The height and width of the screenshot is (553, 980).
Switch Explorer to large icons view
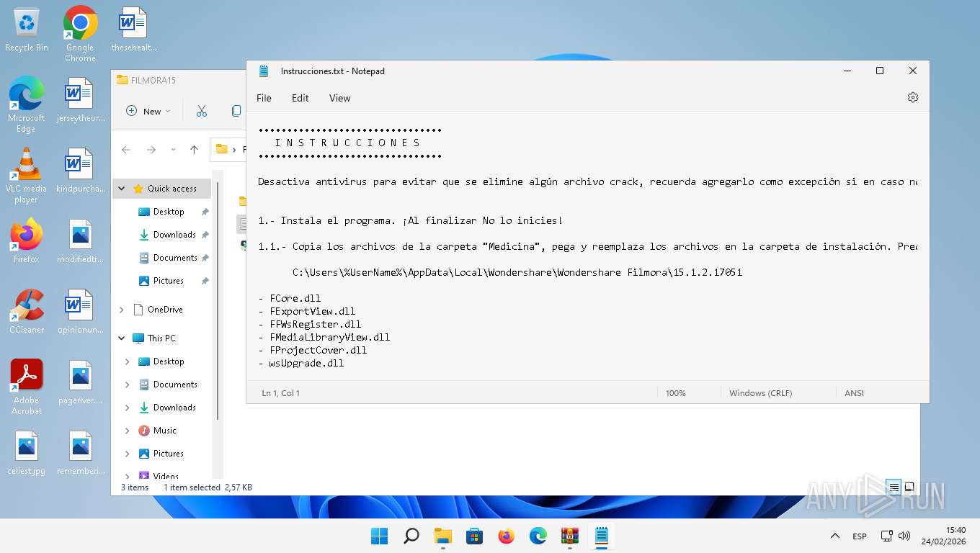(909, 487)
